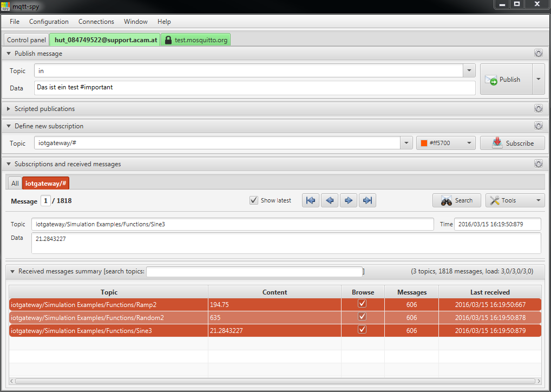Viewport: 551px width, 392px height.
Task: Open the subscription Topic dropdown arrow
Action: 406,143
